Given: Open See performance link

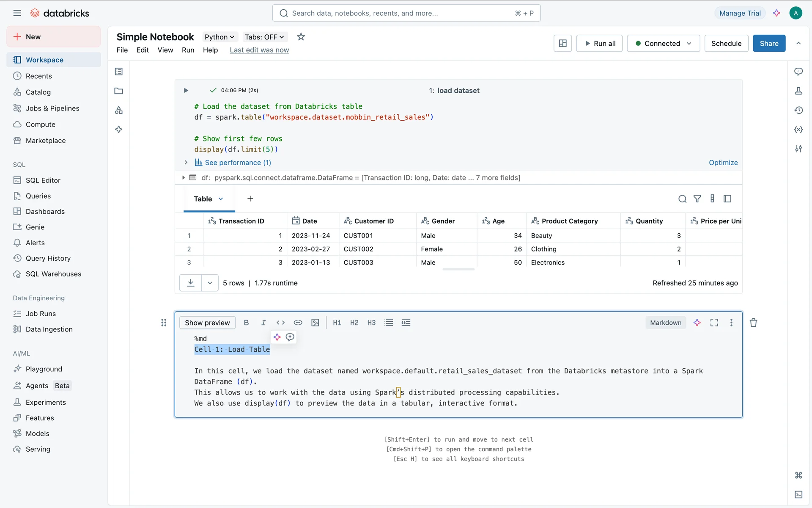Looking at the screenshot, I should click(238, 163).
